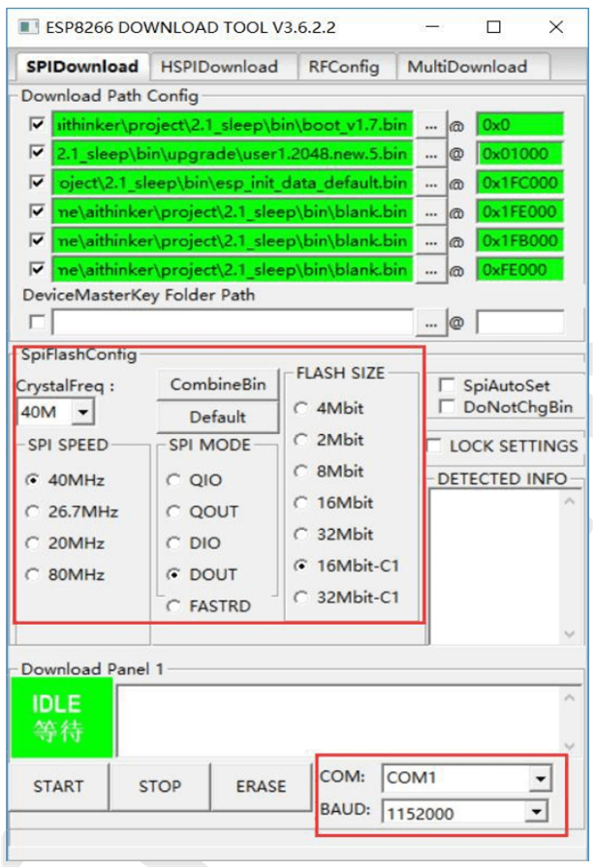Screen dimensions: 594x868
Task: Browse file for user1.2048.new.5.bin row
Action: (x=430, y=154)
